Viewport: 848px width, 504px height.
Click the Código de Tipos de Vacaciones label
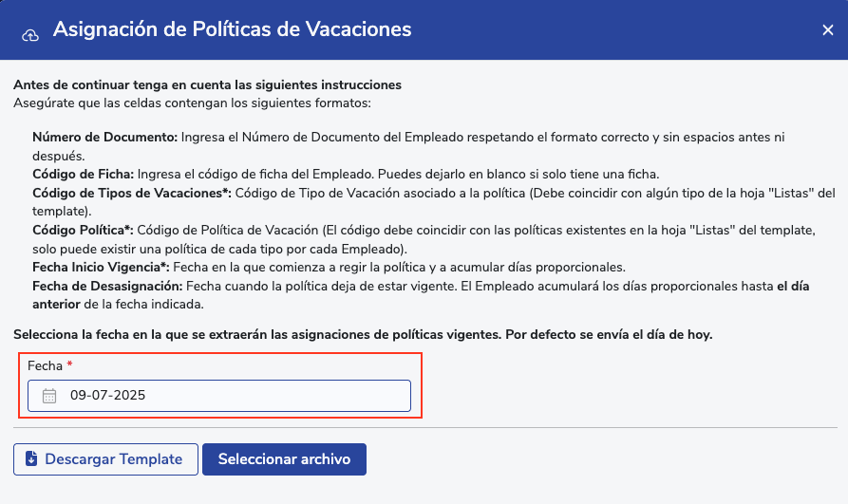131,194
